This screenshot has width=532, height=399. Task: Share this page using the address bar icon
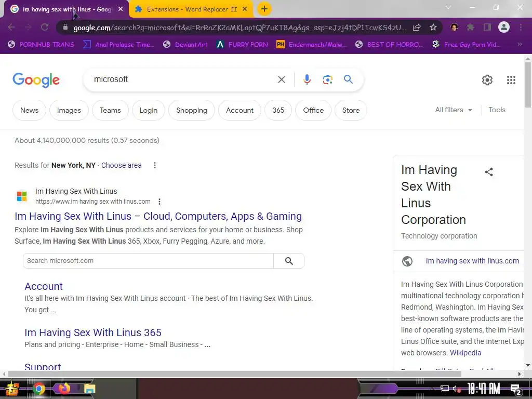[417, 27]
